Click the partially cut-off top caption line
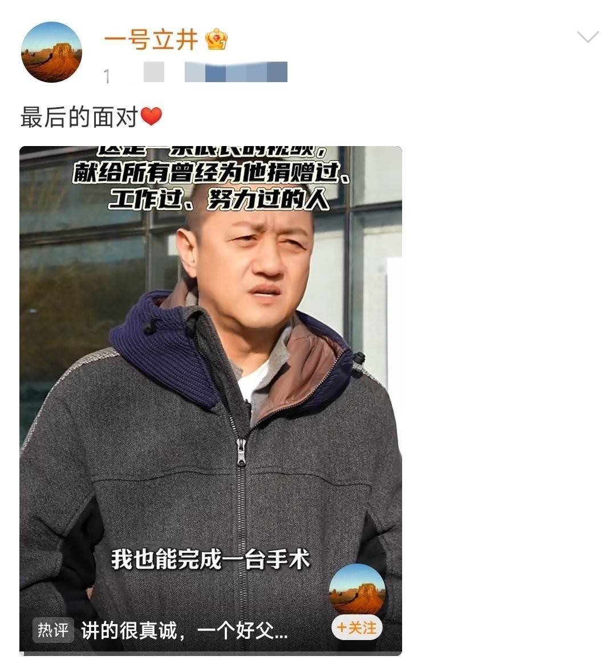The width and height of the screenshot is (616, 672). (x=212, y=151)
